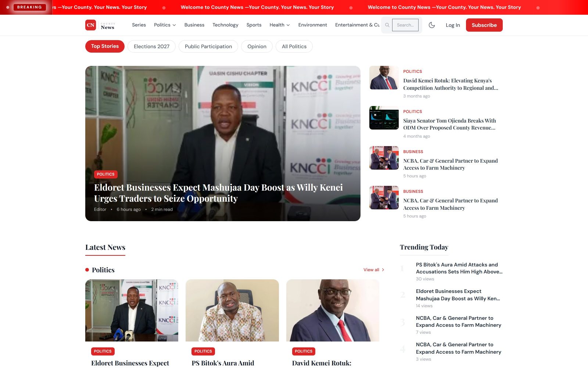Expand the Health nav dropdown

[x=279, y=25]
